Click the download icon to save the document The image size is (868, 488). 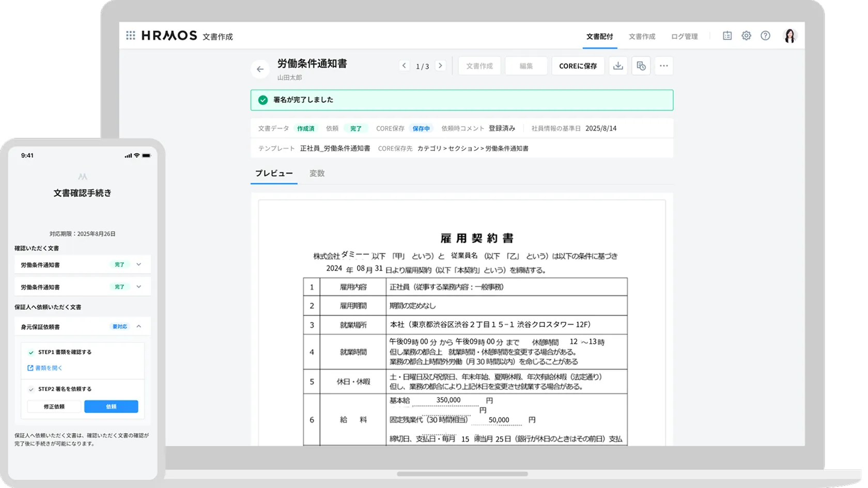618,66
